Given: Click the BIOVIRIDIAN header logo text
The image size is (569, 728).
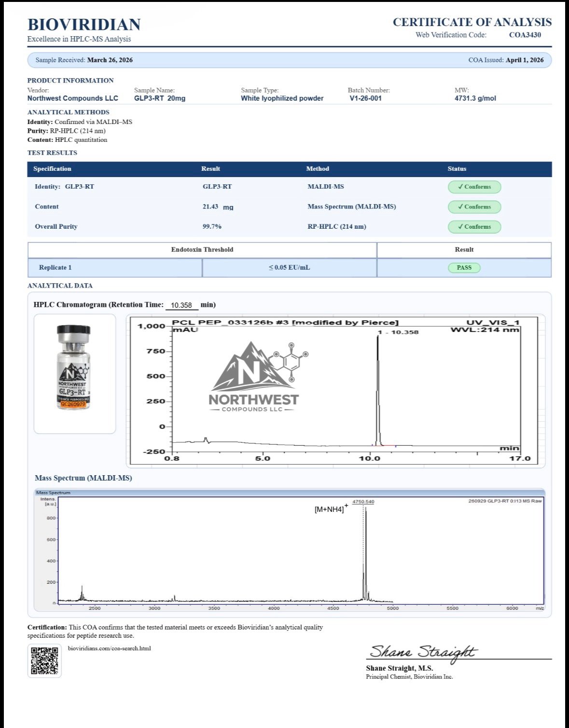Looking at the screenshot, I should point(84,25).
